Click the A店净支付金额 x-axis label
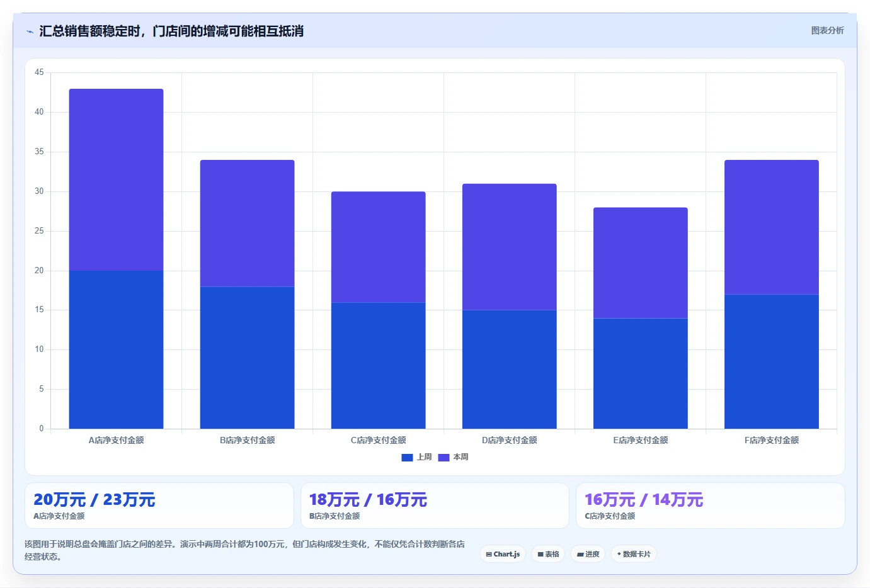Screen dimensions: 870x588 pyautogui.click(x=116, y=440)
